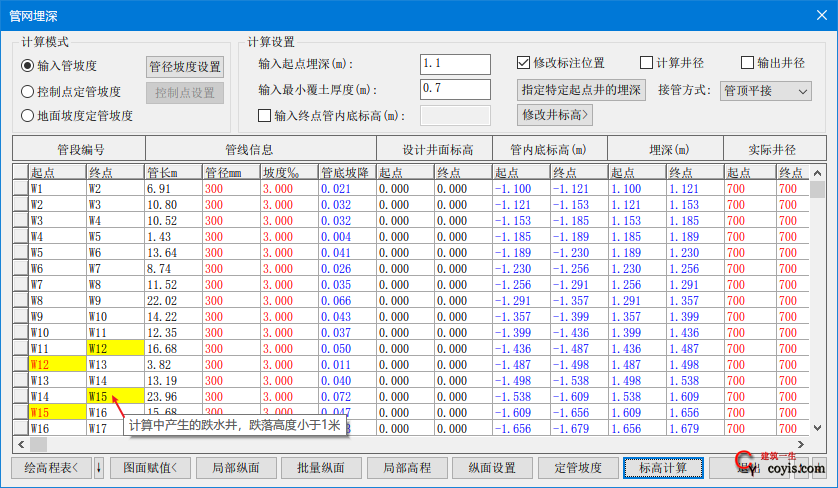Screen dimensions: 838x488
Task: Click the horizontal scroll right arrow
Action: 801,444
